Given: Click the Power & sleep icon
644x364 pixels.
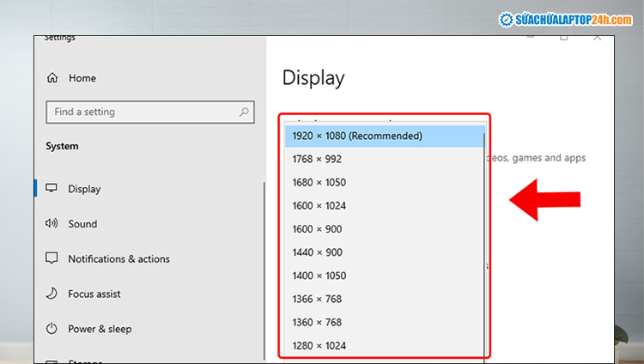Looking at the screenshot, I should click(52, 328).
